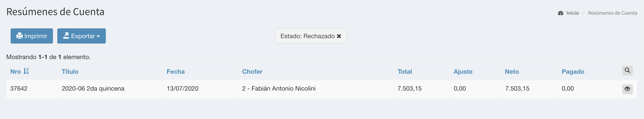Sort table by Fecha column
Viewport: 644px width, 119px height.
176,72
